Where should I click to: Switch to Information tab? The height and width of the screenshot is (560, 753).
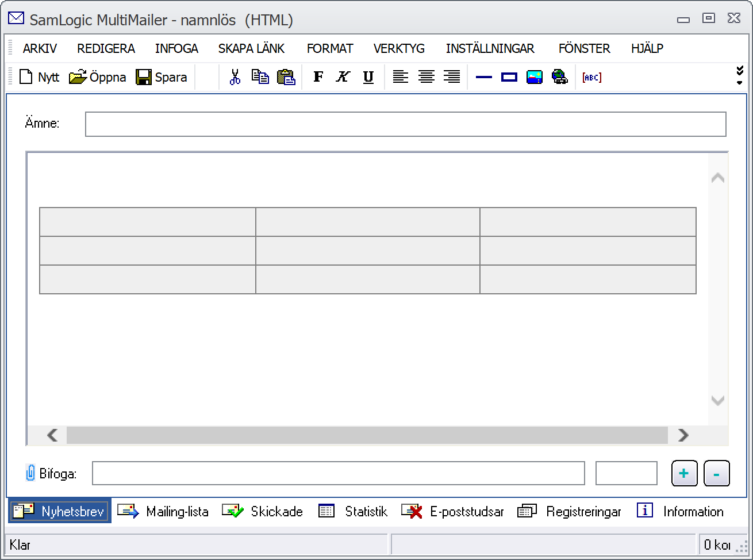[x=681, y=511]
